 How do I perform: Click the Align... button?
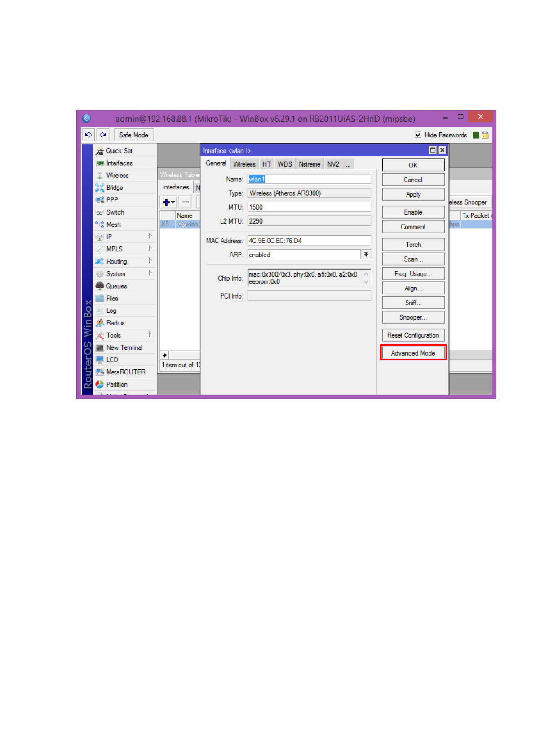413,288
